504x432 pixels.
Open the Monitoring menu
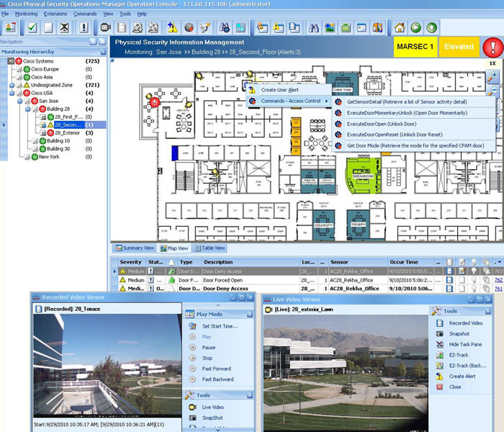coord(26,14)
